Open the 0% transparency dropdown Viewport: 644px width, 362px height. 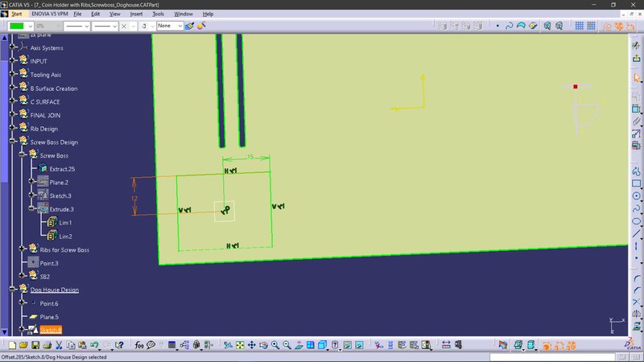coord(58,26)
